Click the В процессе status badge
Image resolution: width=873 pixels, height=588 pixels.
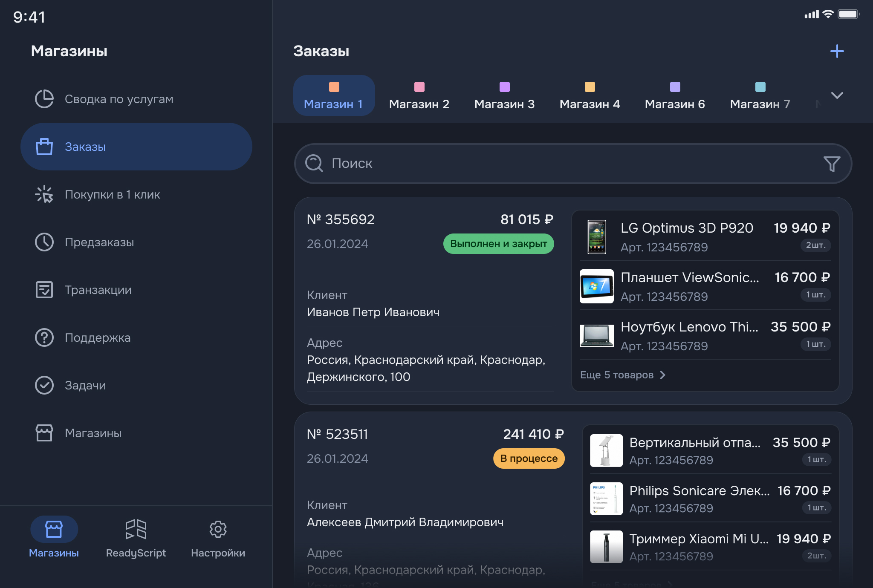coord(529,458)
